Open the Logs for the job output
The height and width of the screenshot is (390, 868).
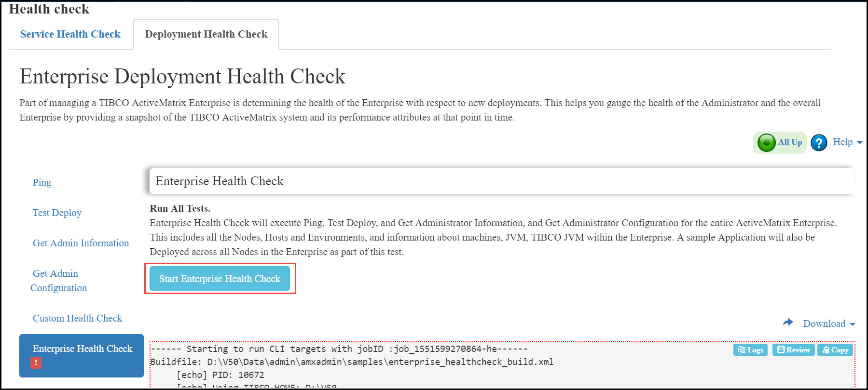pyautogui.click(x=750, y=350)
